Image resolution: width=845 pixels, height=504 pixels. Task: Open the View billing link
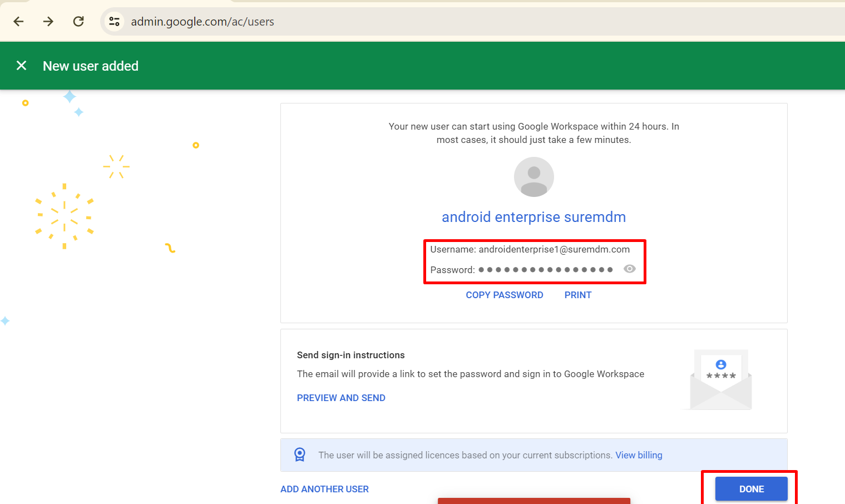pyautogui.click(x=639, y=455)
